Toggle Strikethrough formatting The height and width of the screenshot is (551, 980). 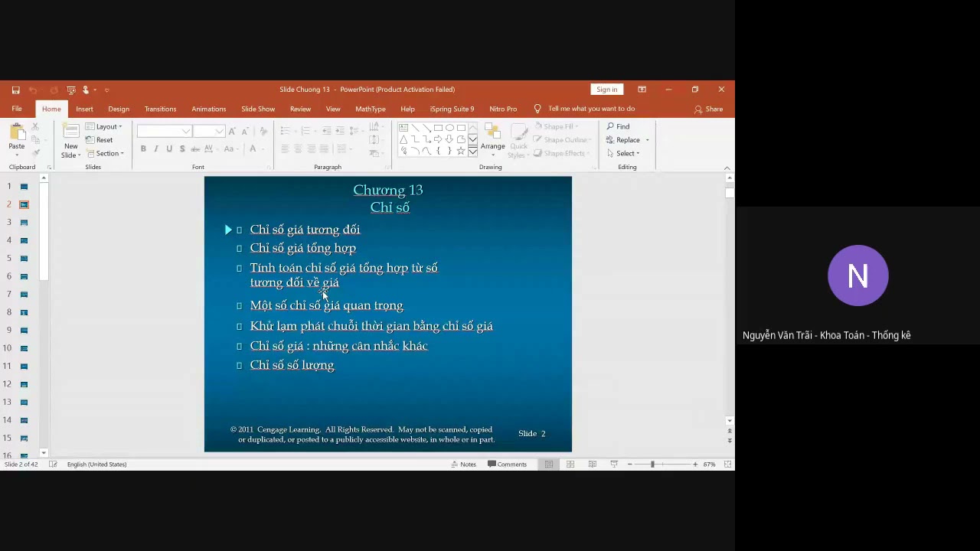coord(195,148)
